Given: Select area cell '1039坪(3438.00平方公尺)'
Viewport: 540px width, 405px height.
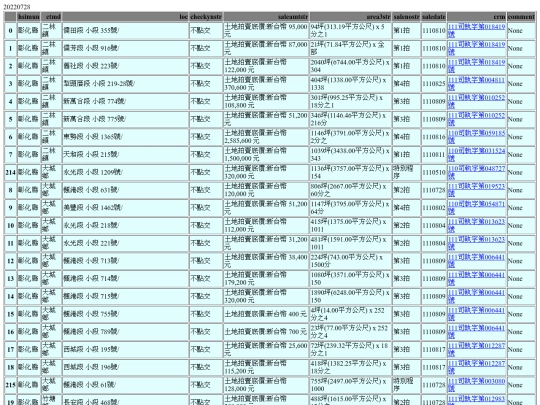Looking at the screenshot, I should click(350, 155).
